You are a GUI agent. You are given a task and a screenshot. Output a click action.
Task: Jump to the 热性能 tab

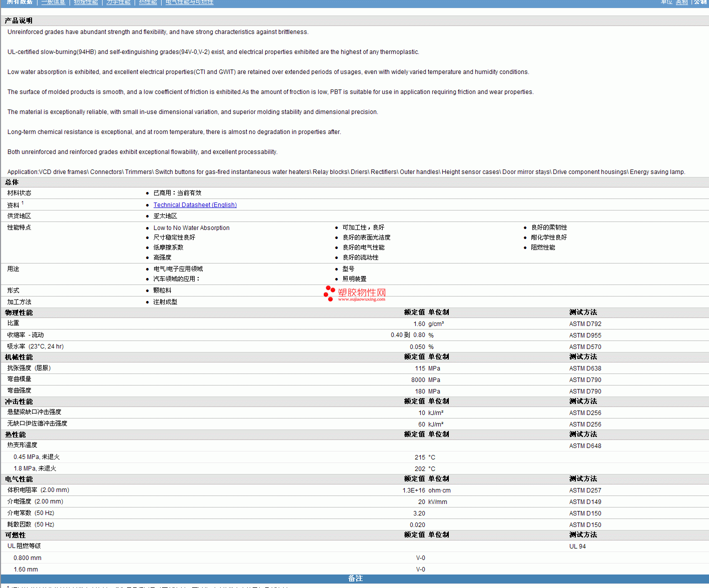point(148,2)
